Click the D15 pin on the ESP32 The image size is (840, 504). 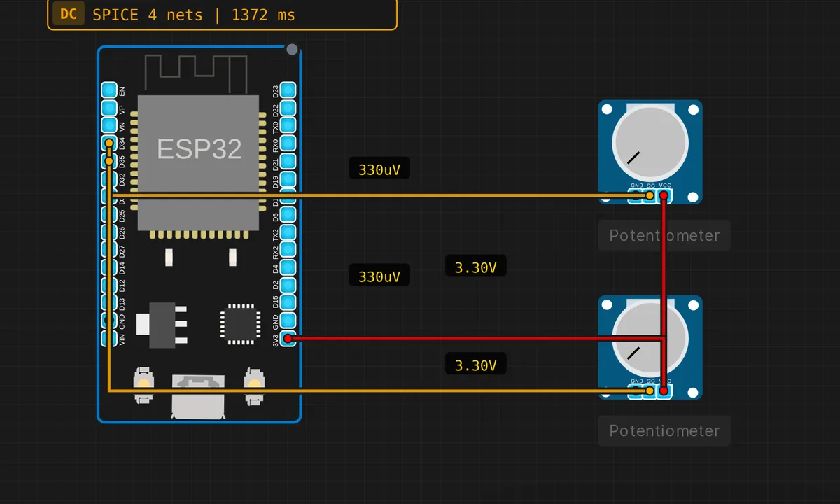(x=288, y=303)
